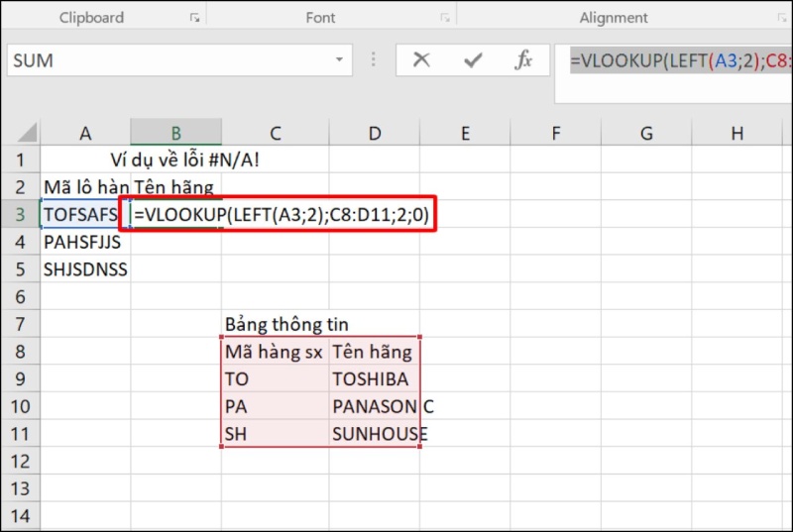The width and height of the screenshot is (793, 532).
Task: Select column E header
Action: click(465, 133)
